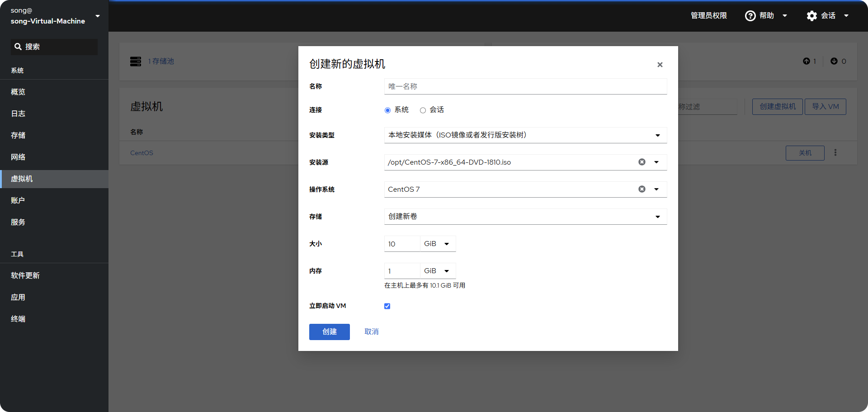Click 管理员权限 in the top bar

click(x=708, y=16)
